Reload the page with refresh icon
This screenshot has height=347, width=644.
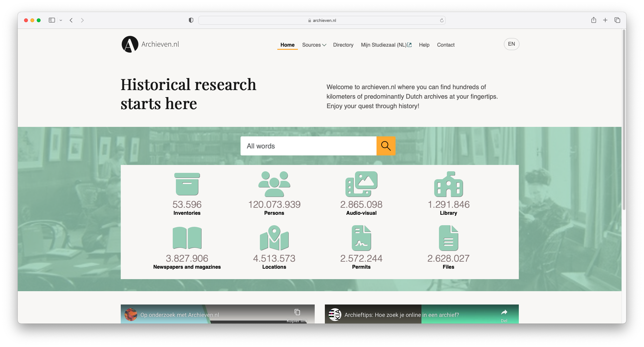coord(441,20)
